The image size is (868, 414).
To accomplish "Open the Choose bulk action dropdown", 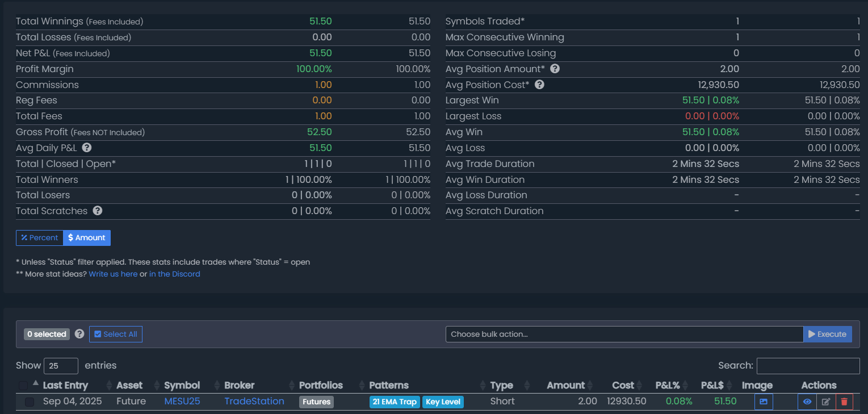I will 624,334.
